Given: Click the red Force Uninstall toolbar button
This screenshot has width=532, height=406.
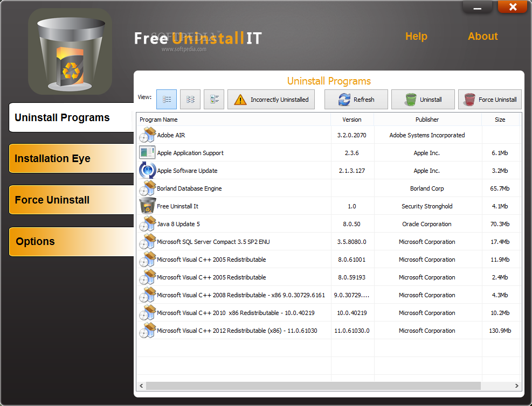Looking at the screenshot, I should (489, 99).
